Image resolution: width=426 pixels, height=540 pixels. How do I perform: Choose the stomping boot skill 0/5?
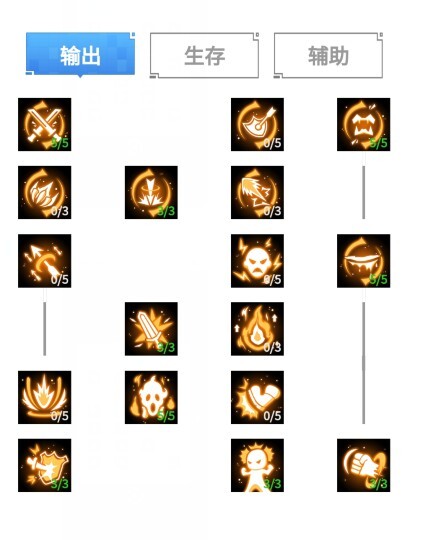(x=257, y=397)
